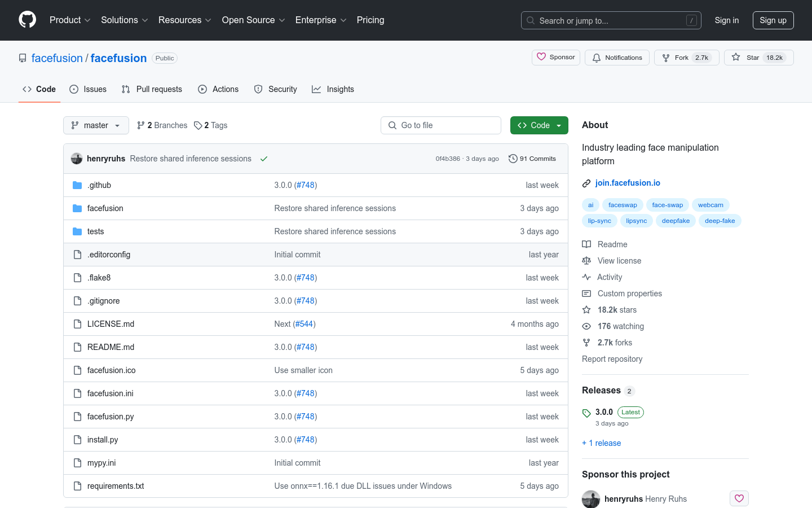
Task: Expand the master branch selector
Action: pyautogui.click(x=96, y=125)
